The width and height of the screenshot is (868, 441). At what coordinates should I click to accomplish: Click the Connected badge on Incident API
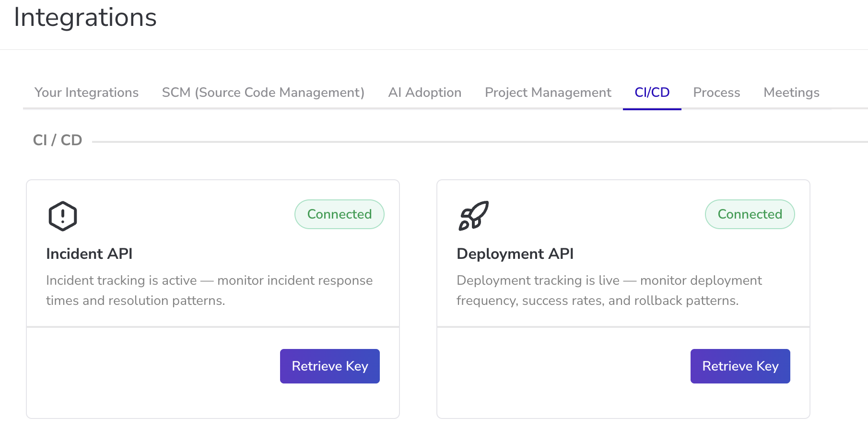pyautogui.click(x=339, y=214)
